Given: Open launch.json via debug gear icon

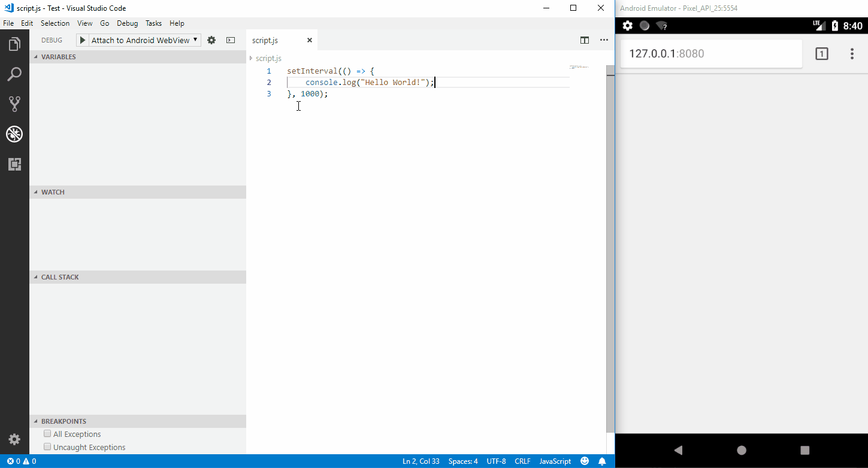Looking at the screenshot, I should tap(211, 40).
